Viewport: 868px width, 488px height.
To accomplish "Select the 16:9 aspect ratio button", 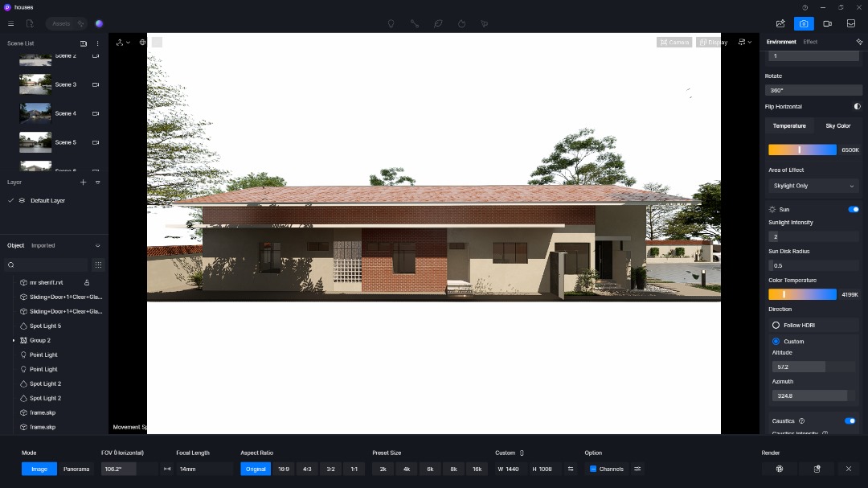I will (x=284, y=469).
